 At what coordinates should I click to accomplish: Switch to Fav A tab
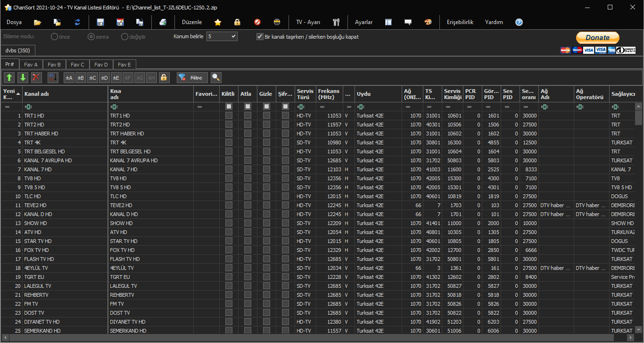coord(31,65)
